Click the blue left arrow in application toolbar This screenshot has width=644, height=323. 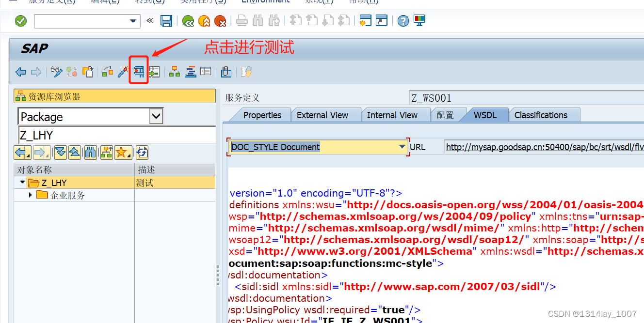21,72
